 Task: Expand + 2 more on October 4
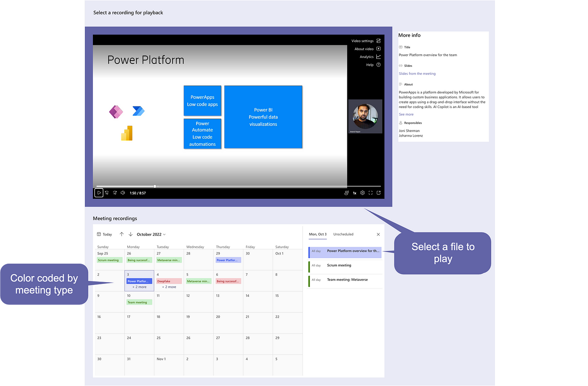(169, 287)
